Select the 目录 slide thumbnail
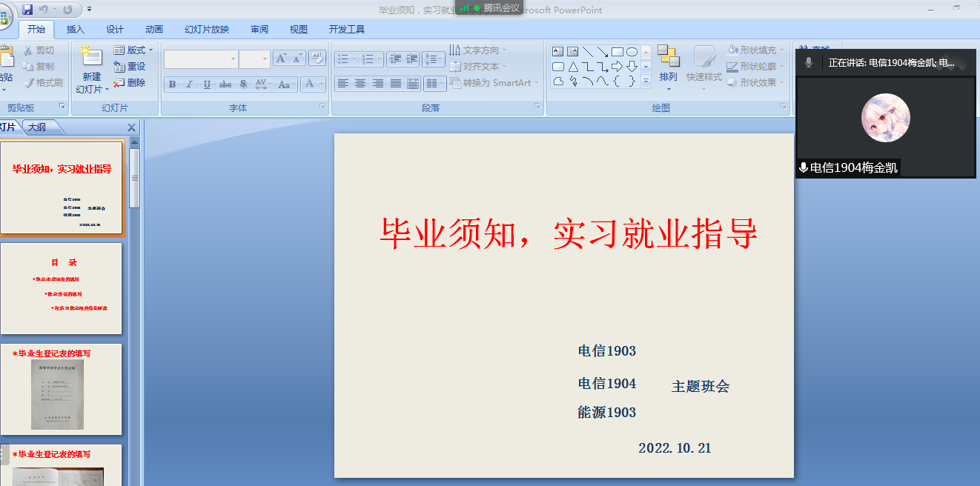This screenshot has height=486, width=980. [x=62, y=288]
